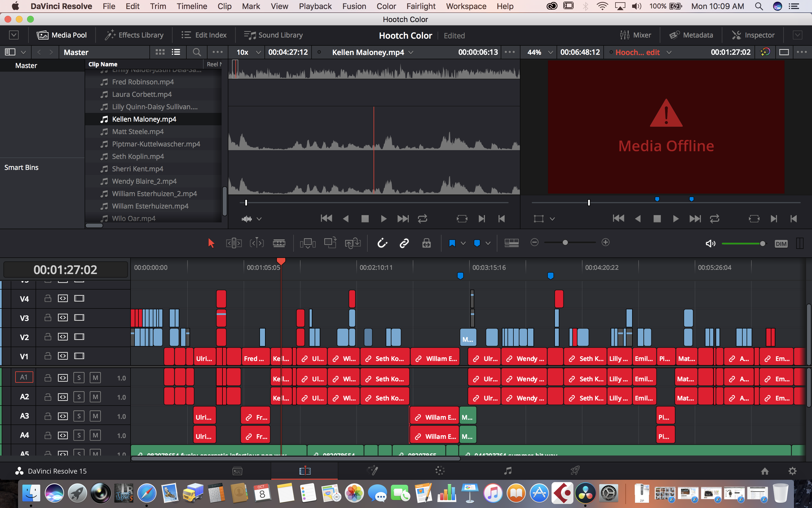Image resolution: width=812 pixels, height=508 pixels.
Task: Open Safari from the Dock
Action: [x=147, y=494]
